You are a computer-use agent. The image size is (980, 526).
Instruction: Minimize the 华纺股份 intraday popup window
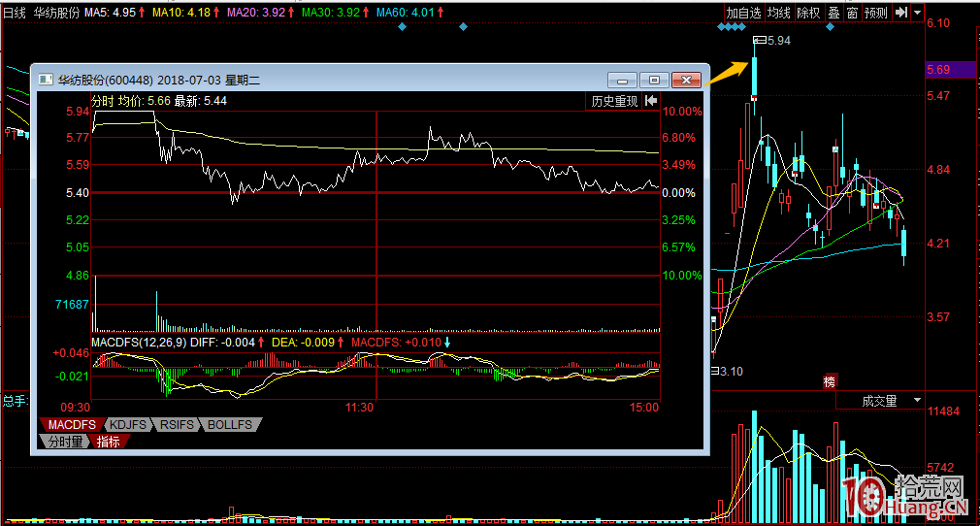tap(623, 80)
